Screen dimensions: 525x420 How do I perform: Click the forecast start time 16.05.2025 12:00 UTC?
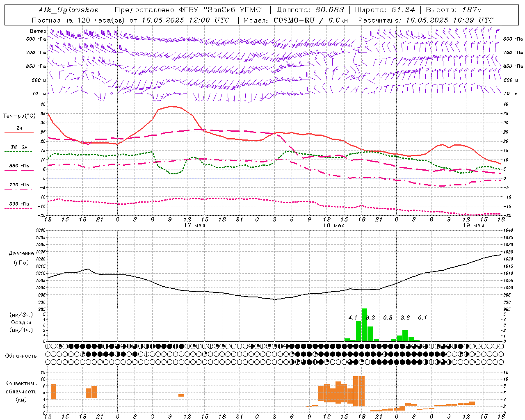click(x=186, y=20)
